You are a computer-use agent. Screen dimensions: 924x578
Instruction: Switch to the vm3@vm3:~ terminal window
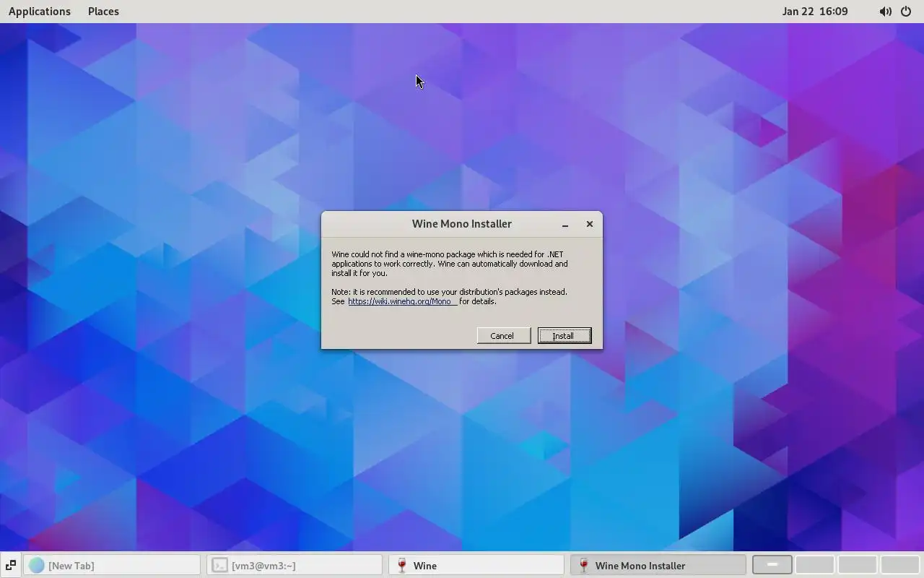tap(295, 565)
